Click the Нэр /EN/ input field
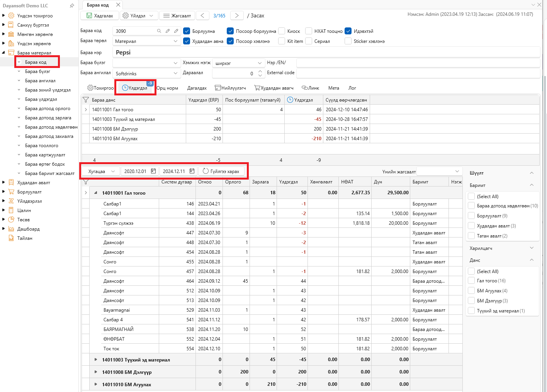This screenshot has width=547, height=392. (418, 63)
